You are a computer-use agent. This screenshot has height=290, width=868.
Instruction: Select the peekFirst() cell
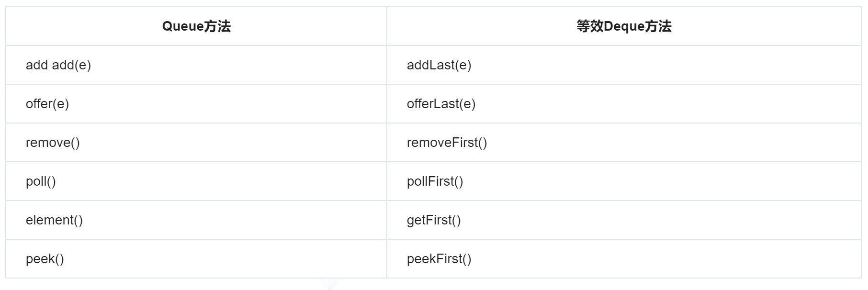coord(624,259)
